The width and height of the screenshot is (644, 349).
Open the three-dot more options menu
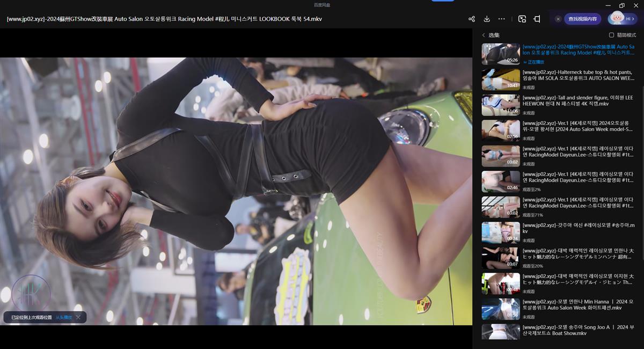pyautogui.click(x=501, y=19)
